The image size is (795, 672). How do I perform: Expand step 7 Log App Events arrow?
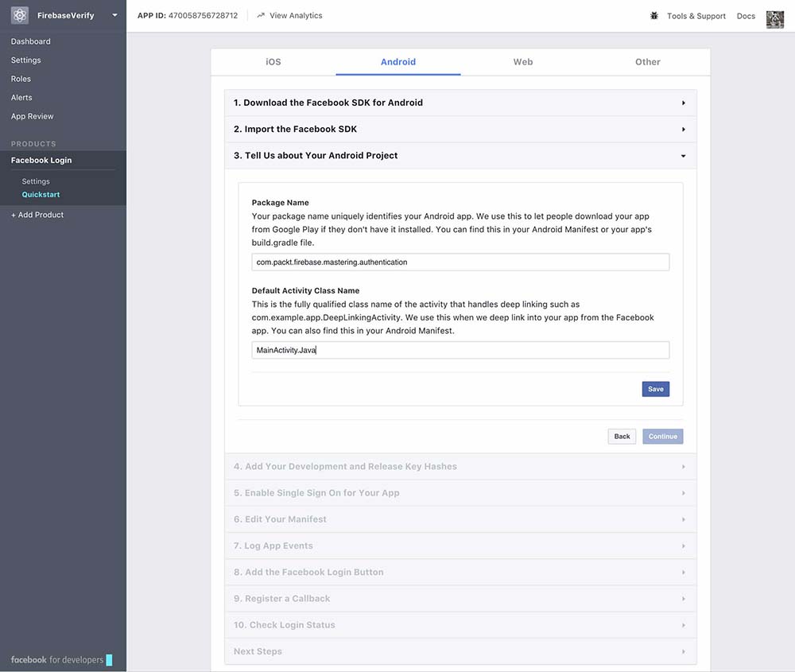pyautogui.click(x=684, y=546)
